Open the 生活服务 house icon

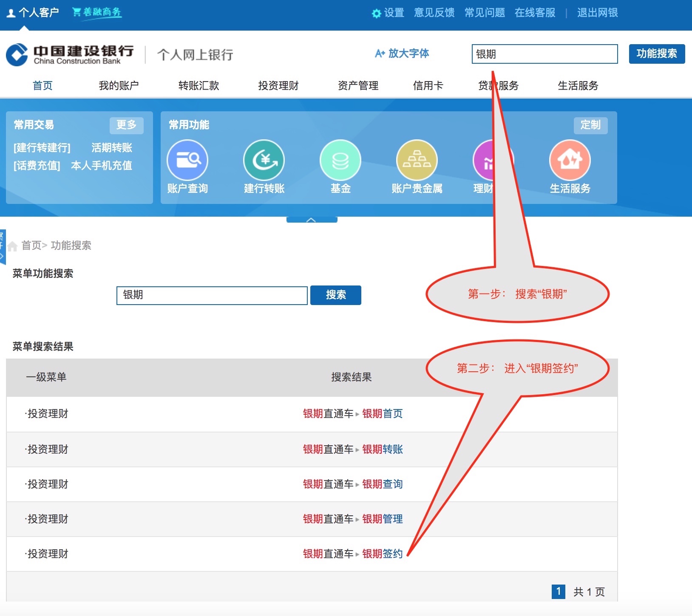tap(570, 160)
